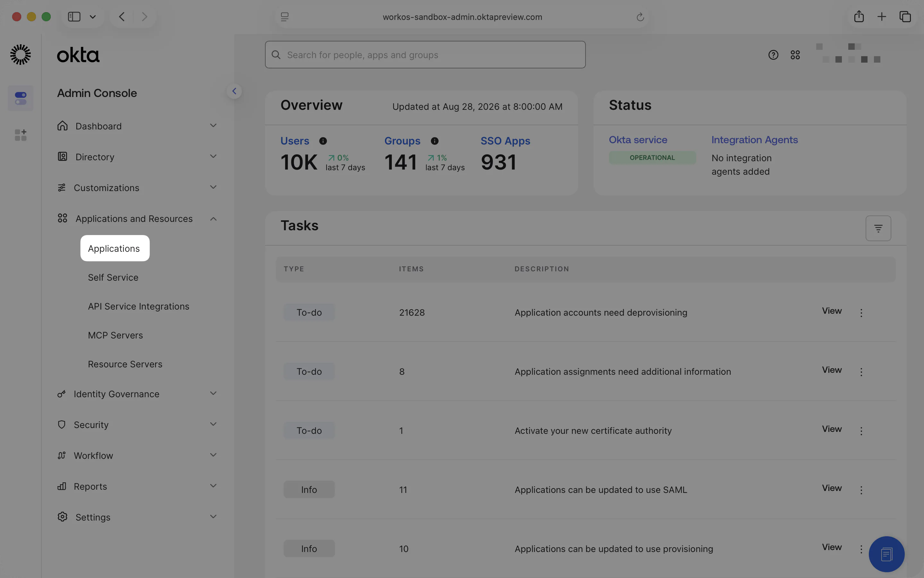Expand the Directory chevron
Screen dimensions: 924x578
[x=213, y=156]
